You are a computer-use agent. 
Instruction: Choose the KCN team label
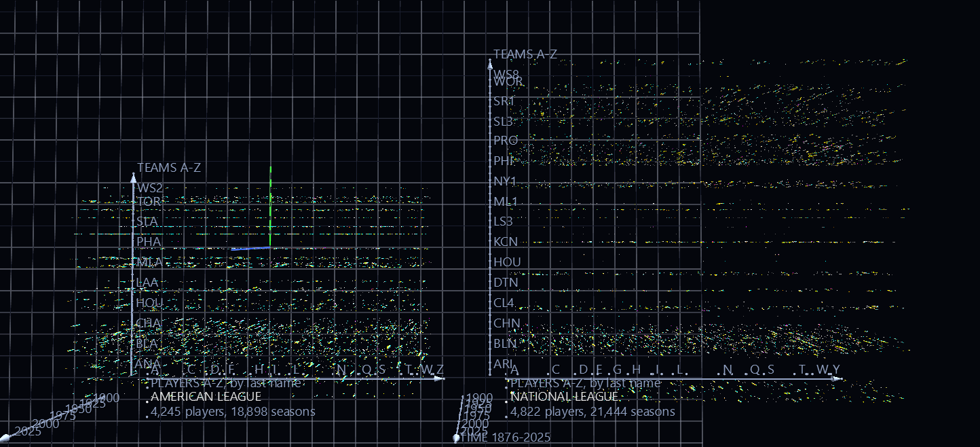(x=506, y=242)
